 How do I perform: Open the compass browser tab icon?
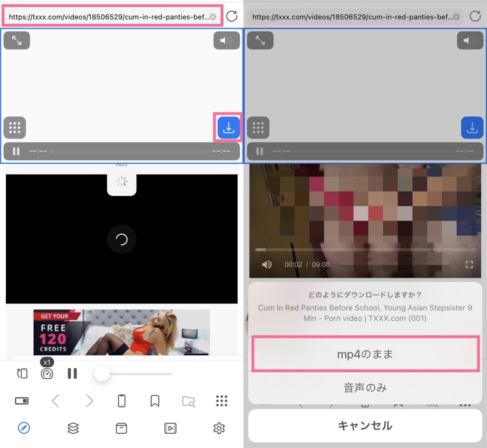tap(24, 428)
